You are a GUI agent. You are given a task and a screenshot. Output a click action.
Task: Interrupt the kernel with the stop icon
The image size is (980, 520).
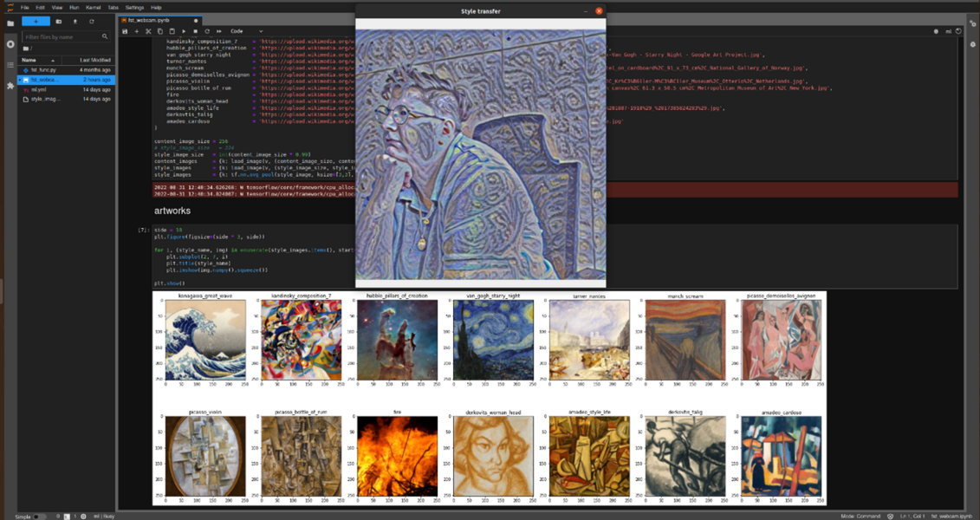[x=195, y=31]
